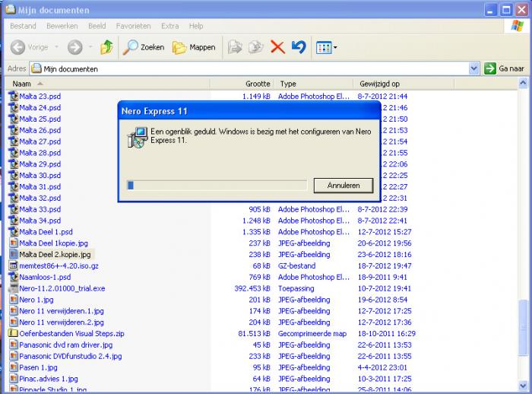Open the Zoeken search tool

coord(144,47)
